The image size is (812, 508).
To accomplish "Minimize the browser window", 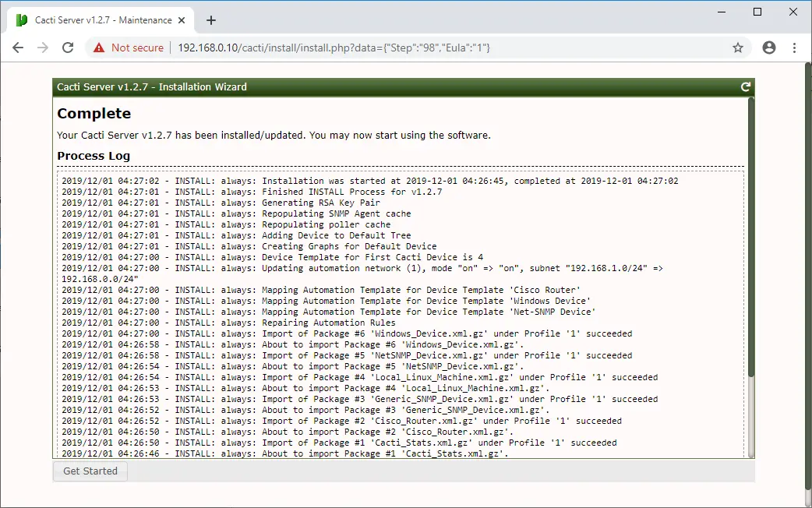I will pos(722,12).
